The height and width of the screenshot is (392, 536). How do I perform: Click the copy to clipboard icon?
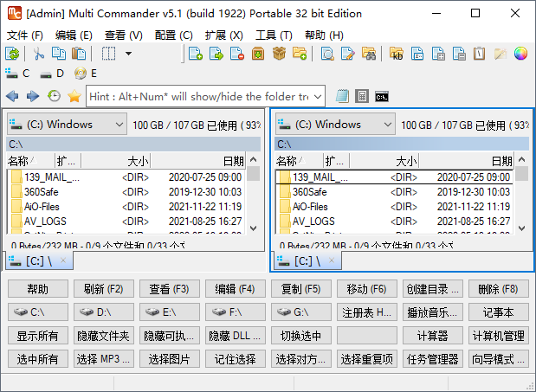point(59,54)
